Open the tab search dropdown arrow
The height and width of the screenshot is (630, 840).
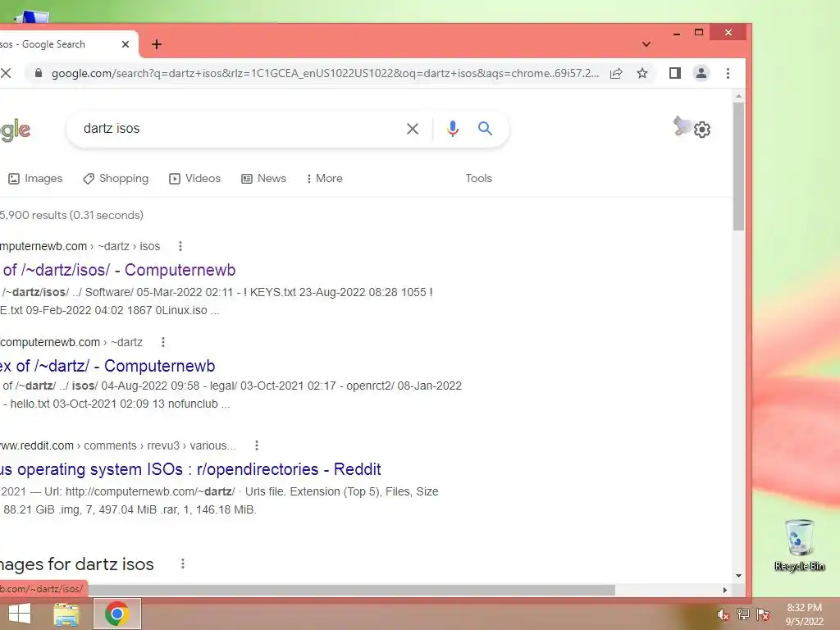click(x=646, y=44)
